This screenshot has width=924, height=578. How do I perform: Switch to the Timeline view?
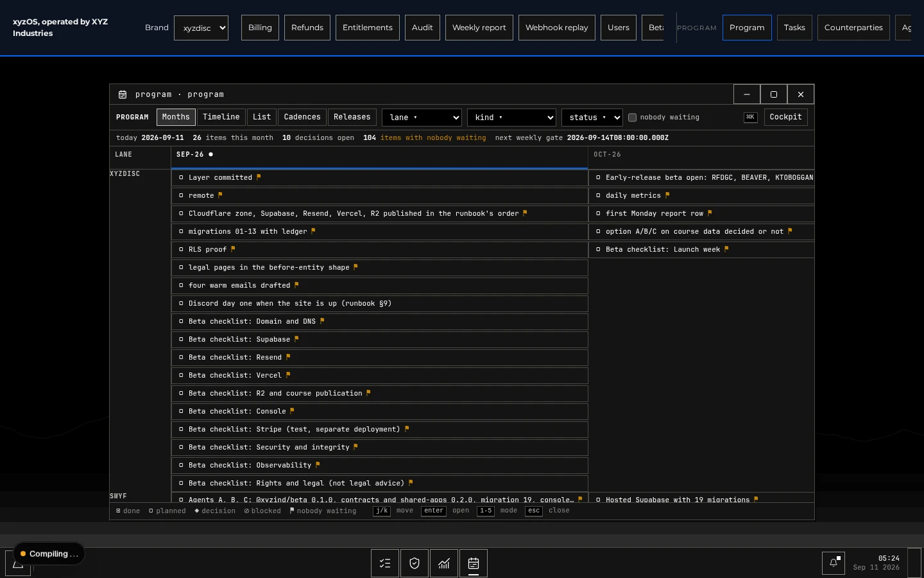tap(221, 117)
